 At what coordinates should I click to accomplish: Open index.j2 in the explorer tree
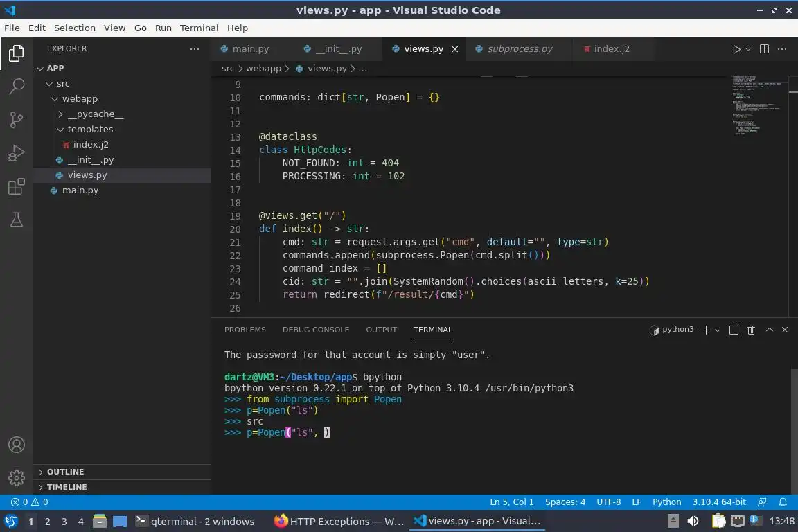(x=91, y=145)
